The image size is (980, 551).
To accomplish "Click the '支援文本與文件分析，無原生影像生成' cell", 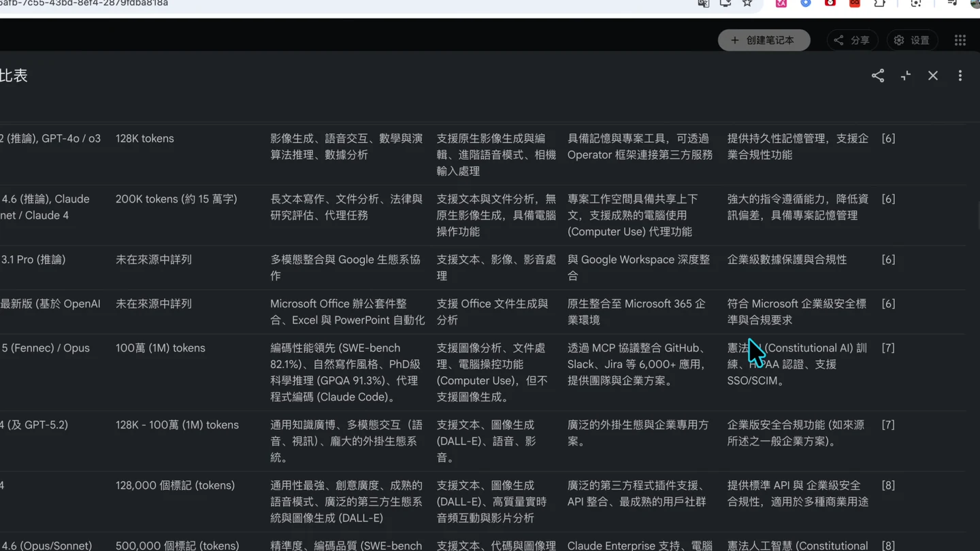I will point(496,215).
